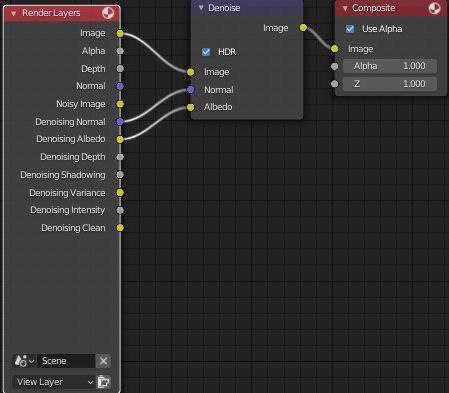Adjust Z value slider in Composite node
The height and width of the screenshot is (393, 449).
click(390, 84)
